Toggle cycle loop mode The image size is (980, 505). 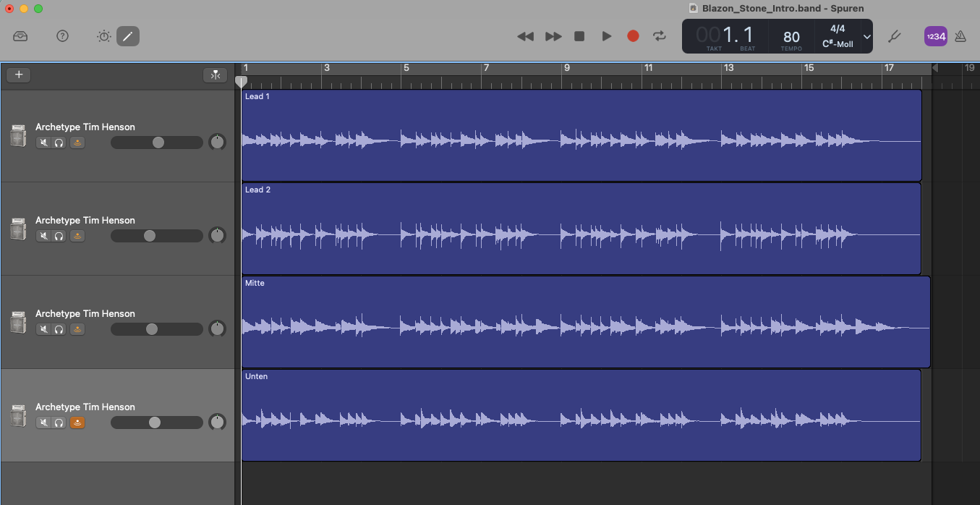tap(659, 36)
